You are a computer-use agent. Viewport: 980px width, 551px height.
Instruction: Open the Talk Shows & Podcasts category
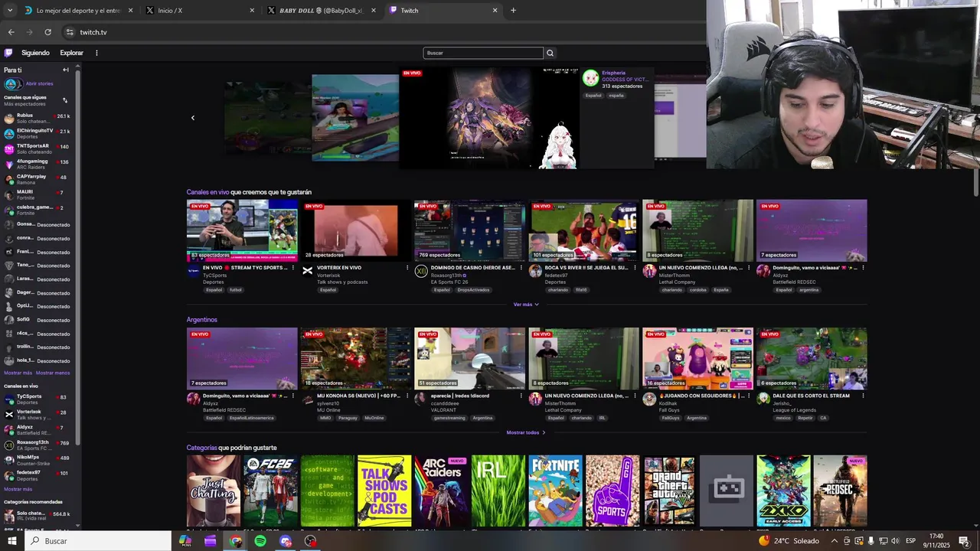coord(384,491)
